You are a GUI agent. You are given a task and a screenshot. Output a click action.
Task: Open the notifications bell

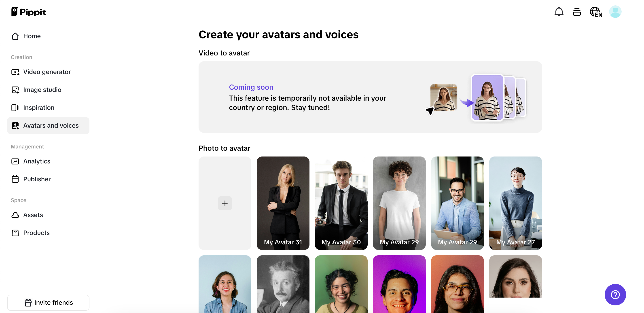click(559, 12)
